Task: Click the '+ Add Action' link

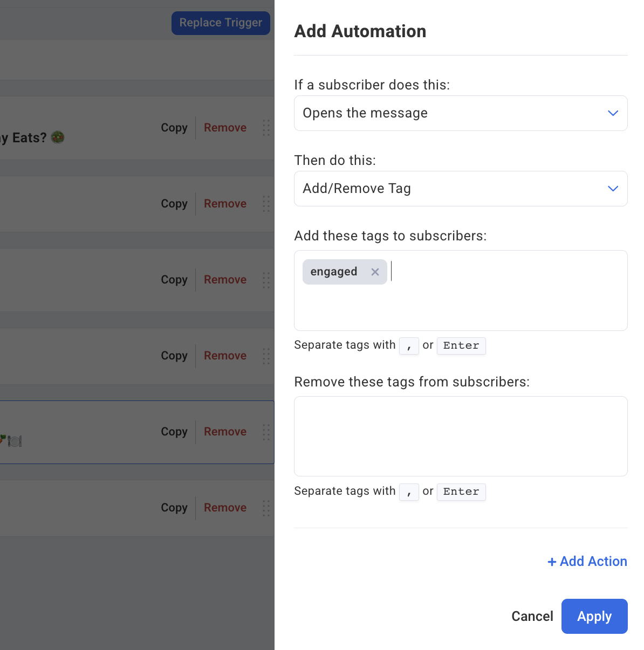Action: pos(587,562)
